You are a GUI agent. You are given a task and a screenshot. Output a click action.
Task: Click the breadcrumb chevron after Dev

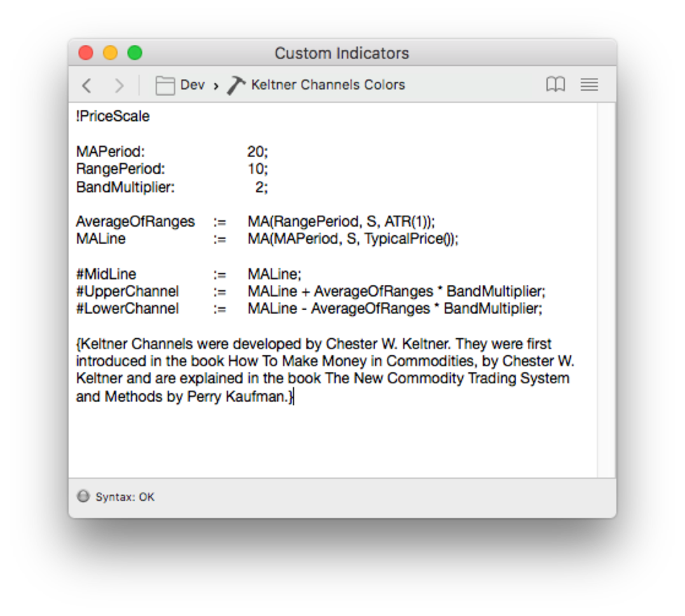pos(216,86)
